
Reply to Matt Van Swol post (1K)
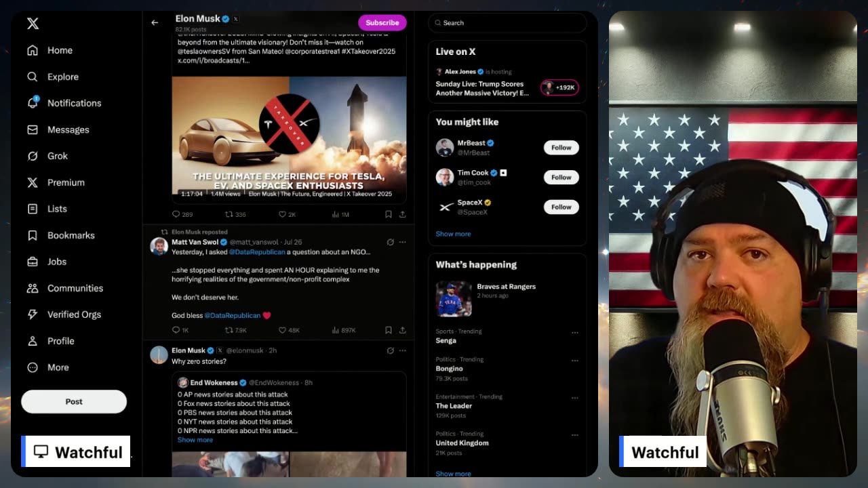(x=180, y=330)
